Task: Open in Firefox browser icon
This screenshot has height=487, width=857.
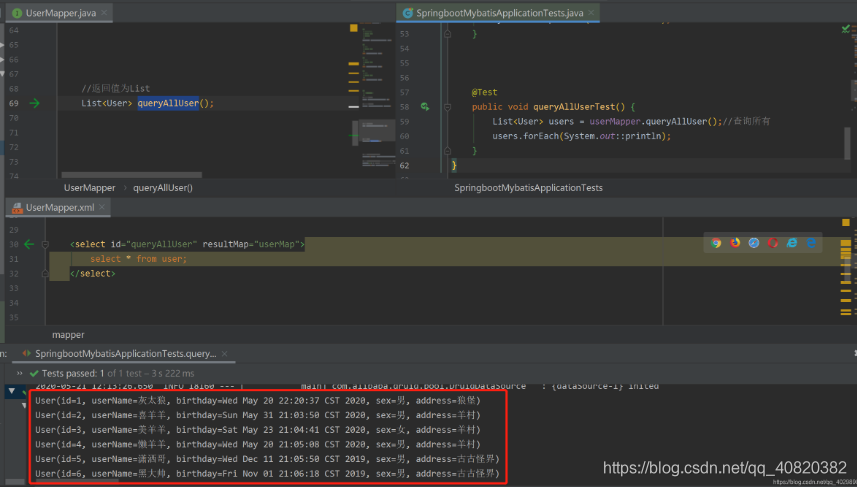Action: pos(735,243)
